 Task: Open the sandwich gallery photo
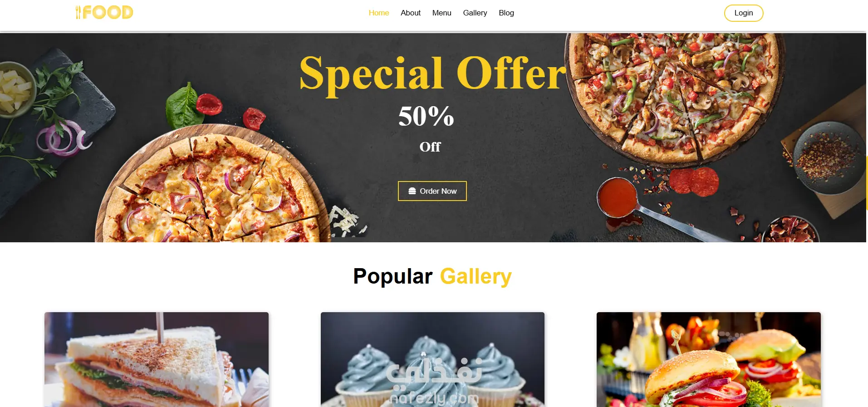(157, 359)
